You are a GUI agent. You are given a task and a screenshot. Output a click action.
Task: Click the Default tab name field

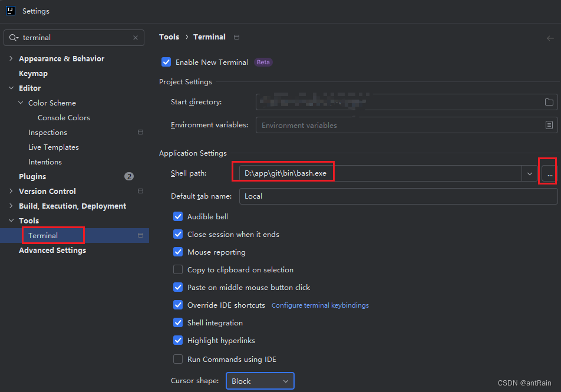398,196
